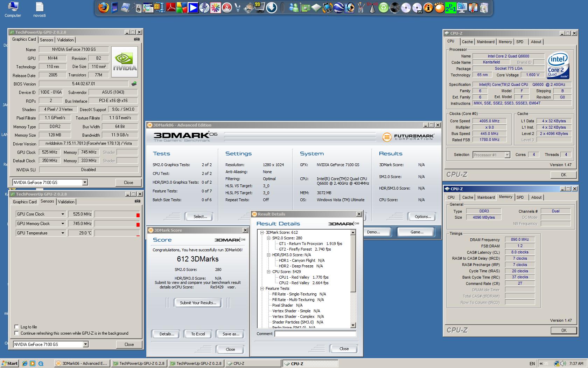The height and width of the screenshot is (368, 588).
Task: Enable Log to file checkbox
Action: (16, 327)
